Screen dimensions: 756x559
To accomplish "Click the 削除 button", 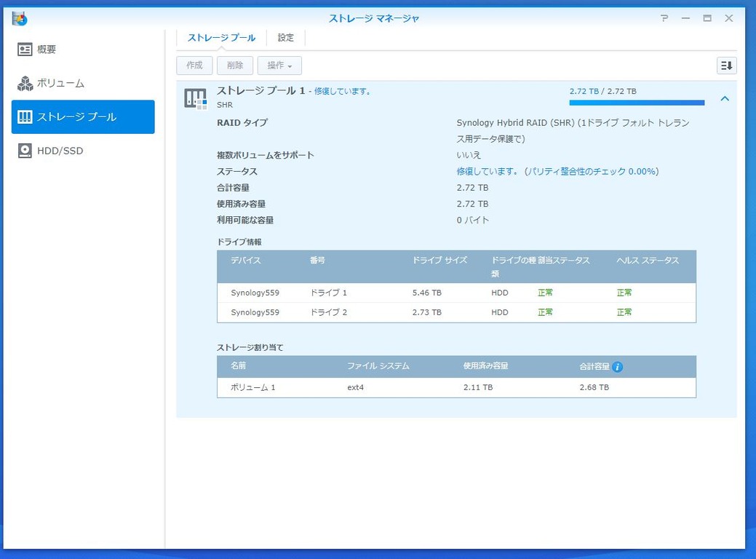I will click(x=235, y=65).
